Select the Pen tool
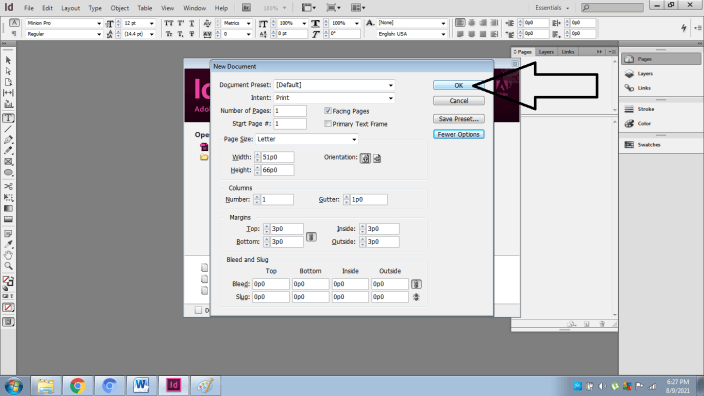704x396 pixels. pos(8,140)
